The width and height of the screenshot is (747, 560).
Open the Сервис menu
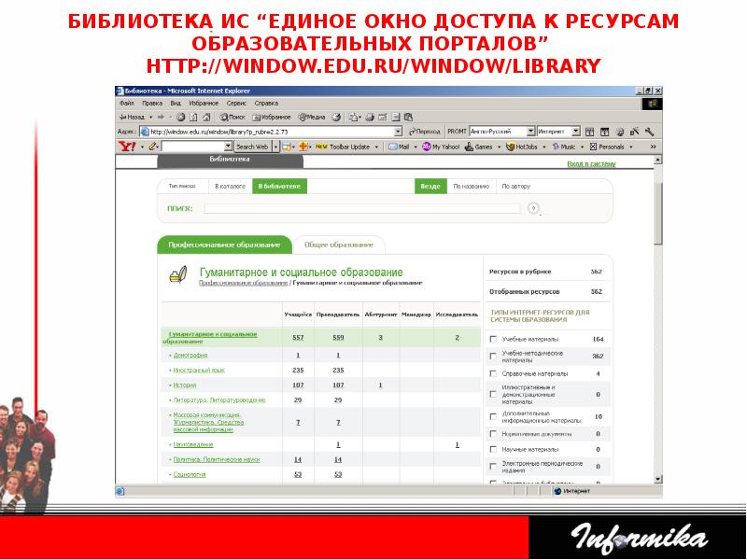pos(236,103)
